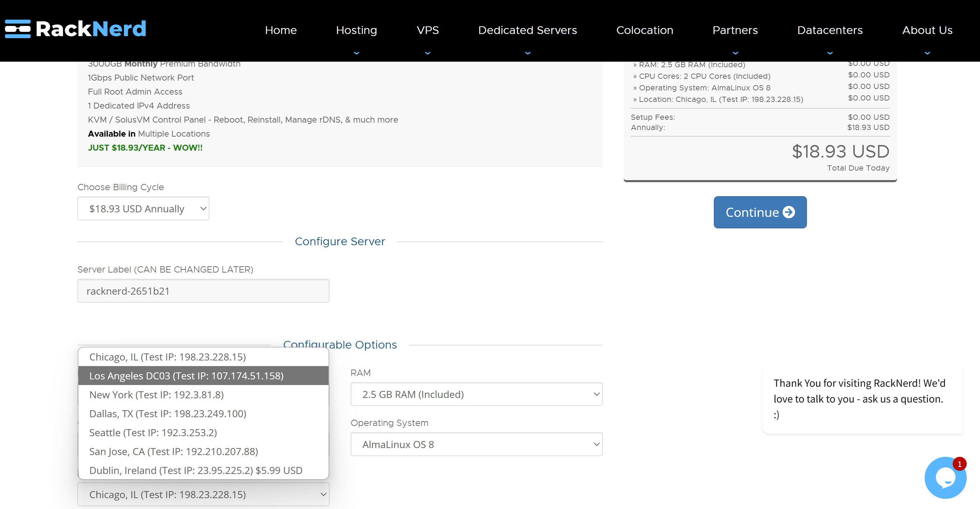The image size is (980, 509).
Task: Click the Server Label input field
Action: tap(203, 291)
